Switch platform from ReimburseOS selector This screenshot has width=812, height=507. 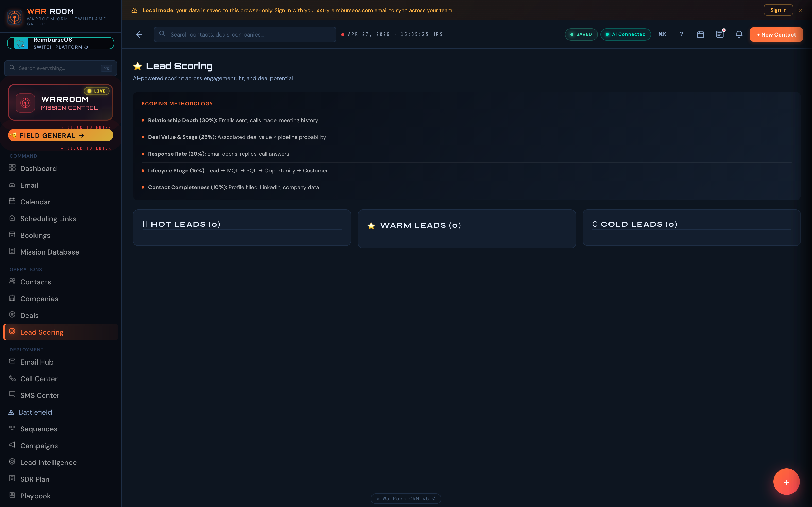coord(61,43)
